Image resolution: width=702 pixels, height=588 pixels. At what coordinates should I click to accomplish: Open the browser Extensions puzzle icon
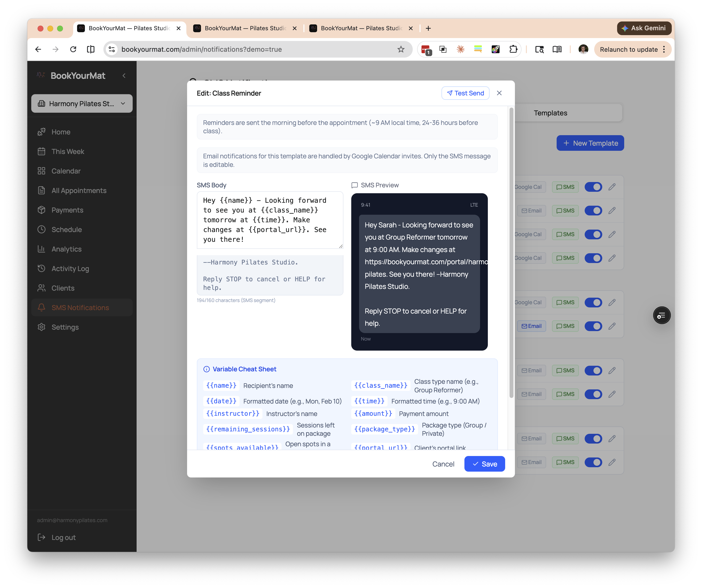[x=513, y=50]
